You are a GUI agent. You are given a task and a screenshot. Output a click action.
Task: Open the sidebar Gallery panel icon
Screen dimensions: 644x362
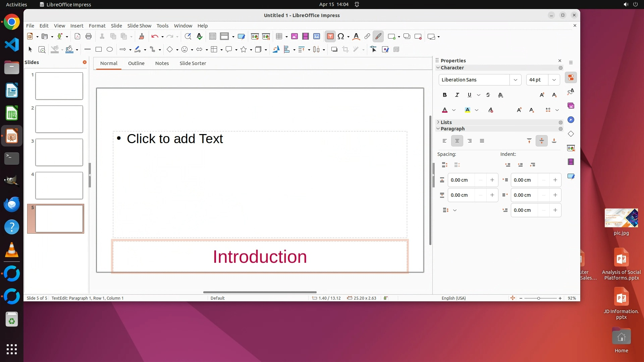tap(571, 106)
